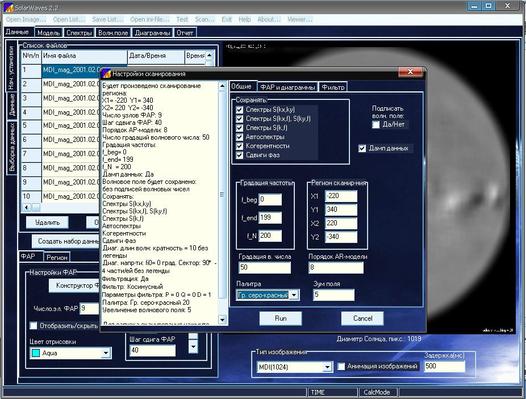Click the Aqua color swatch

pyautogui.click(x=36, y=353)
